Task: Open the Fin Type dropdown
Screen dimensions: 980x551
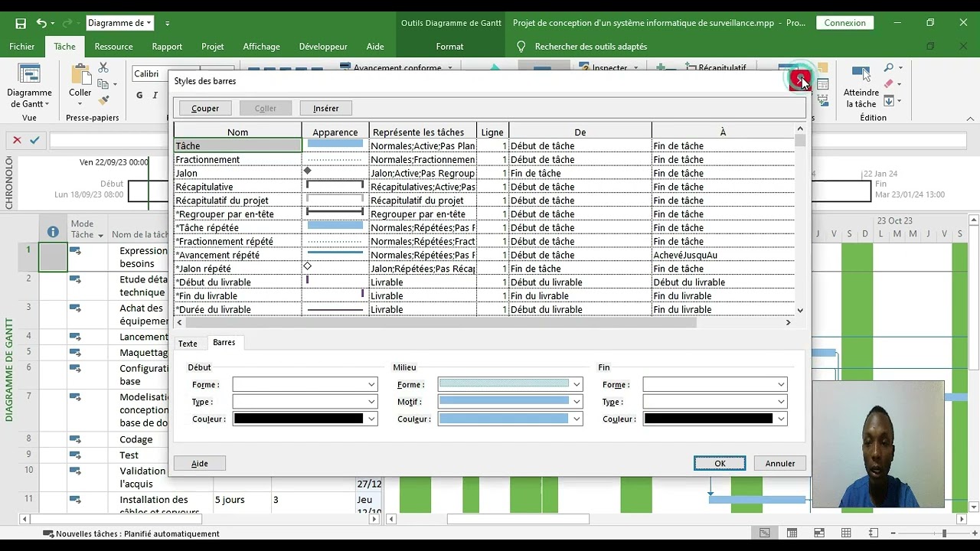Action: tap(714, 402)
